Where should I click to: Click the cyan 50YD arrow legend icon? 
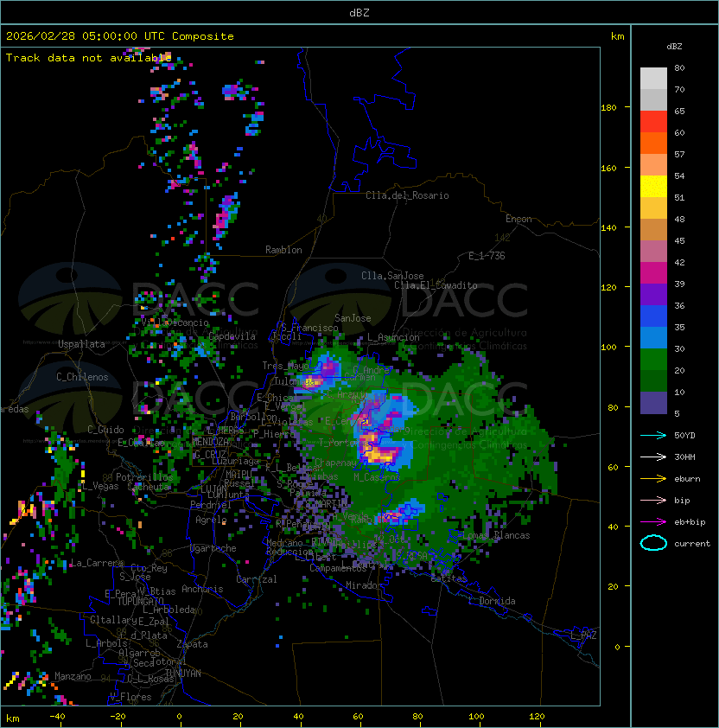click(653, 435)
